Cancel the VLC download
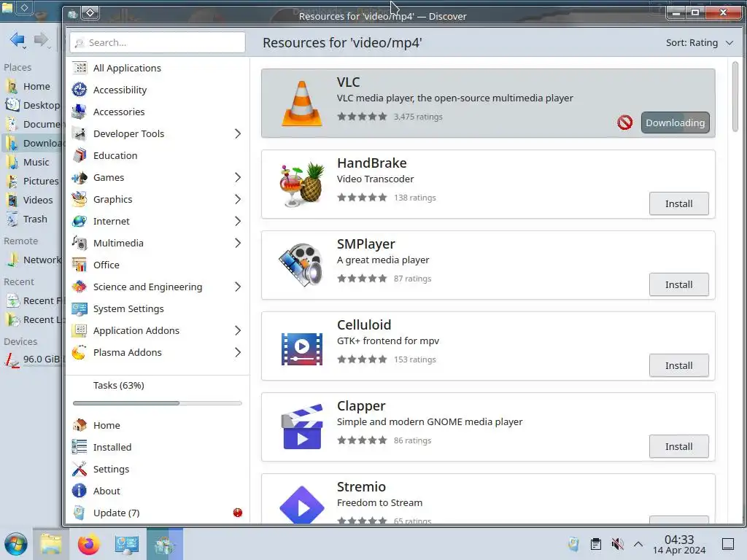Screen dimensions: 747x560 tap(624, 122)
